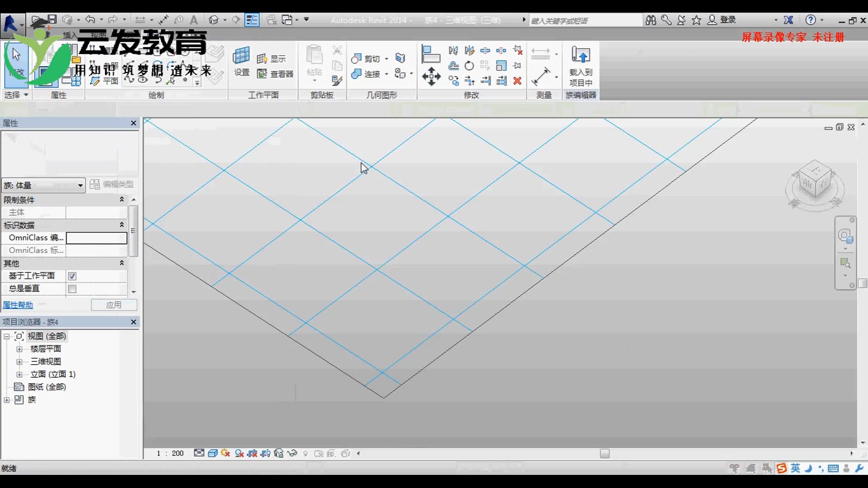Click the 1 : 200 view scale
The height and width of the screenshot is (488, 868).
click(x=170, y=453)
